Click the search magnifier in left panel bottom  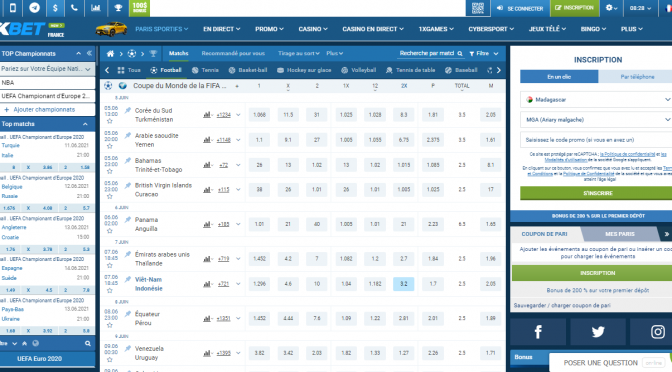[87, 343]
